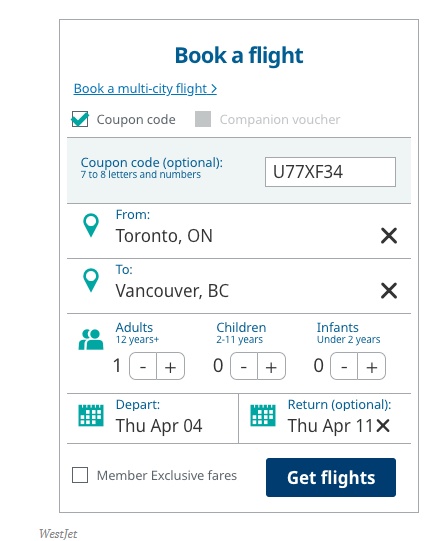
Task: Click the Get flights button
Action: click(331, 478)
